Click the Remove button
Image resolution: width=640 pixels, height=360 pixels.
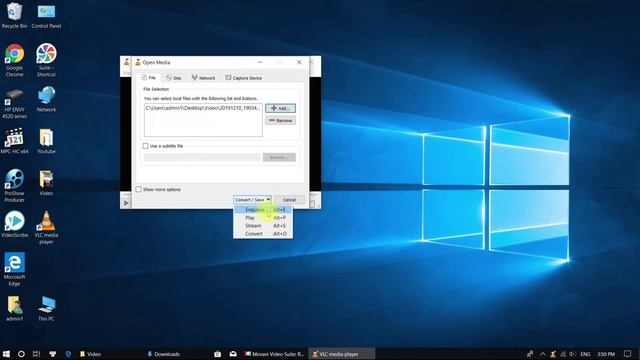coord(280,120)
